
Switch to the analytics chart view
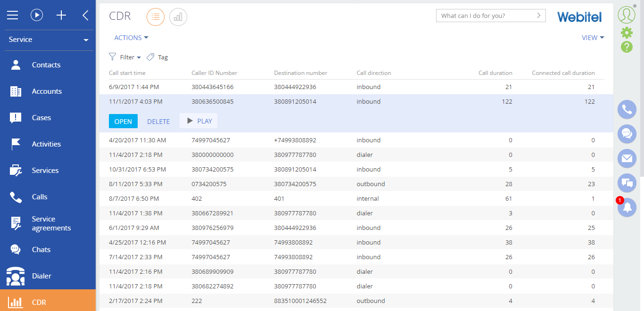[x=178, y=17]
